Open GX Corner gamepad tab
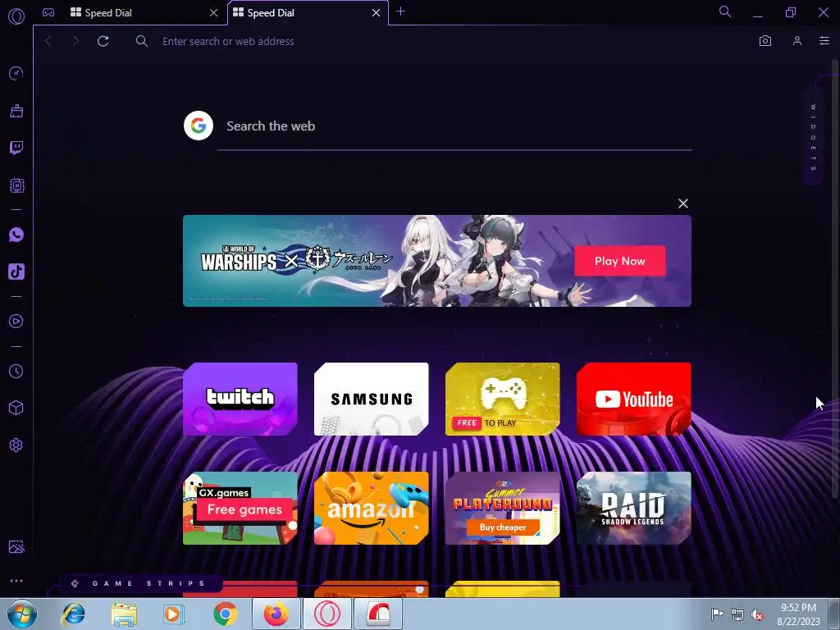 (x=48, y=12)
